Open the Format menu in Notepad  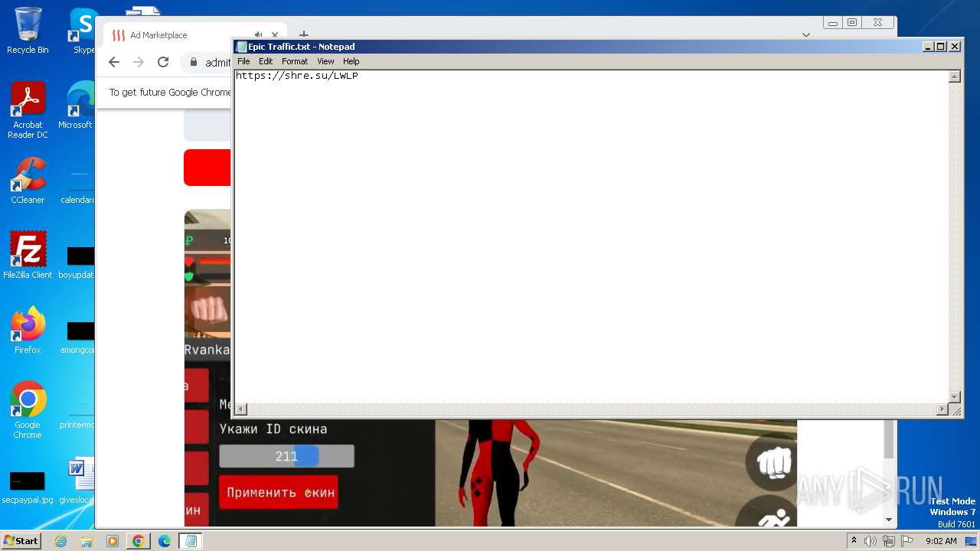point(295,61)
